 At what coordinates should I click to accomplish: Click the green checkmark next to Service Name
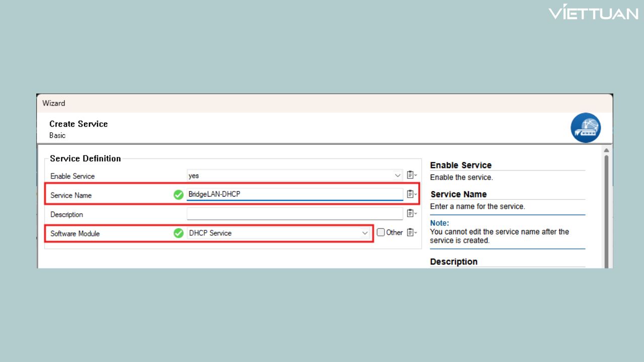tap(179, 195)
